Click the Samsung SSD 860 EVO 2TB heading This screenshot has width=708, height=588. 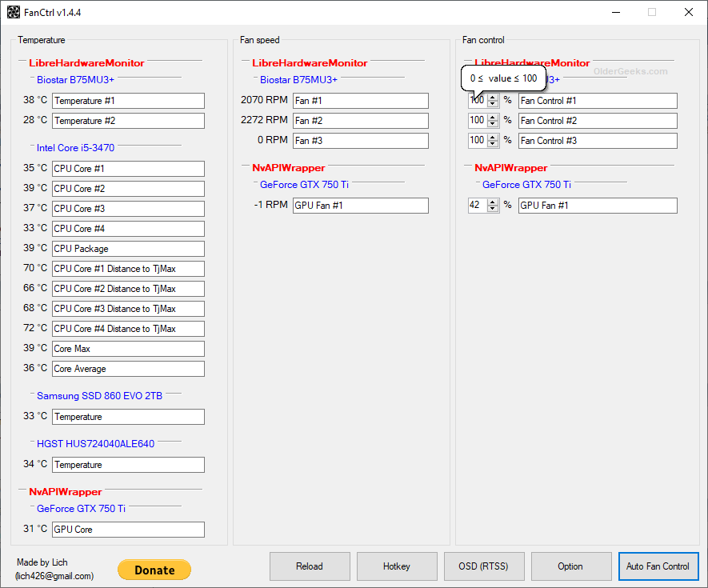(99, 396)
